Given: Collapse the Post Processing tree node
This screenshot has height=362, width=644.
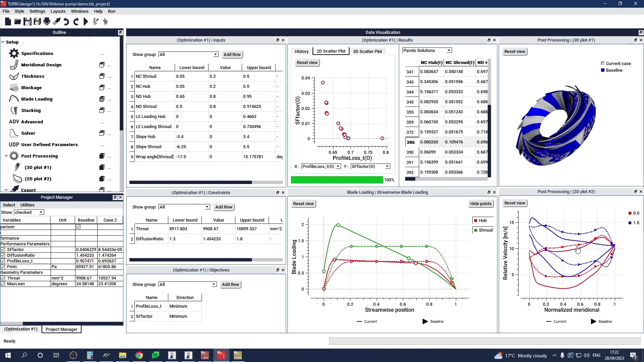Looking at the screenshot, I should (6, 156).
